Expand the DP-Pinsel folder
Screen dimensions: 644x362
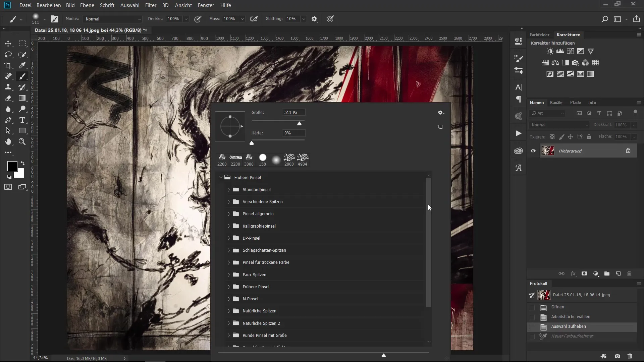(x=229, y=238)
